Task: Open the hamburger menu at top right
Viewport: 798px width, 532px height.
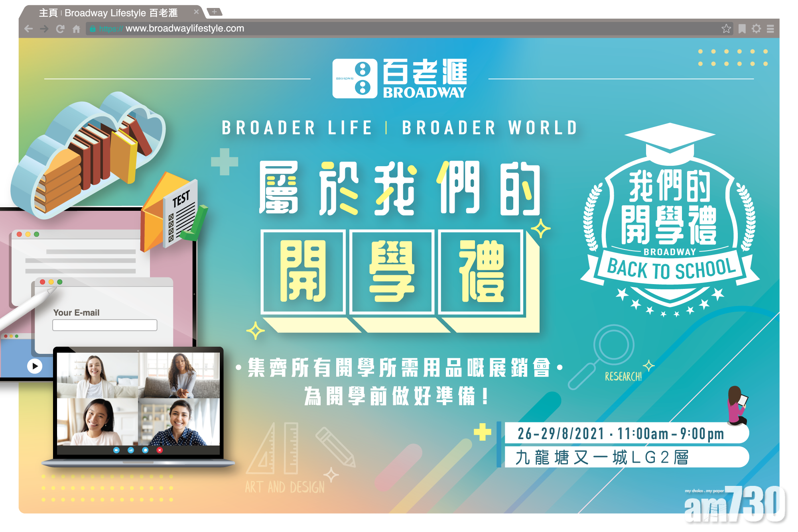Action: (770, 28)
